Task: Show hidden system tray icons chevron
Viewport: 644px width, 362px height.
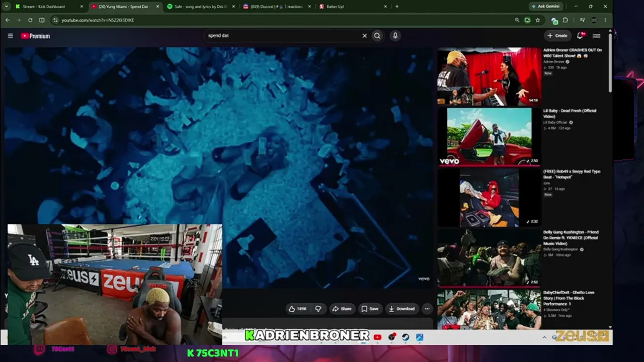Action: pyautogui.click(x=544, y=337)
